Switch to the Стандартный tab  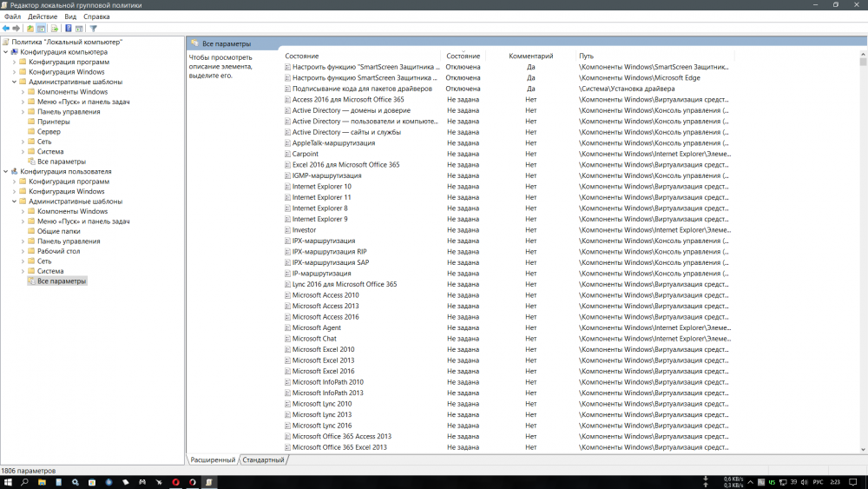tap(263, 459)
